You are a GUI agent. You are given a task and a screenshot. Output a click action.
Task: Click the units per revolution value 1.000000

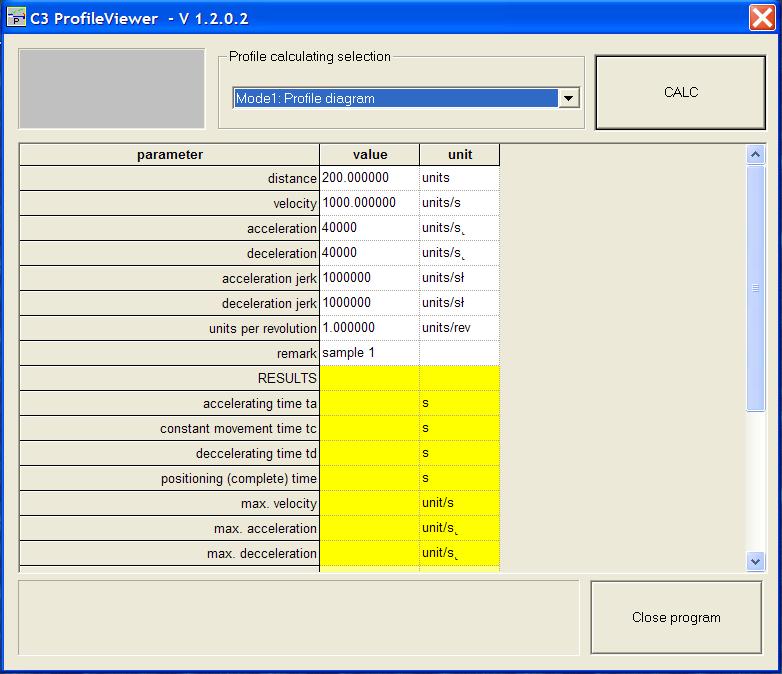370,328
